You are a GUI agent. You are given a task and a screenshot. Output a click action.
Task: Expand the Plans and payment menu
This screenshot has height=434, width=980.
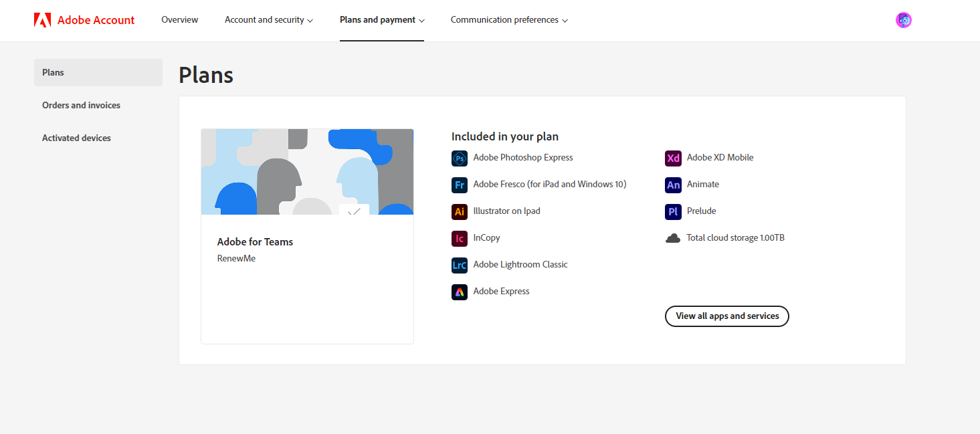tap(382, 20)
